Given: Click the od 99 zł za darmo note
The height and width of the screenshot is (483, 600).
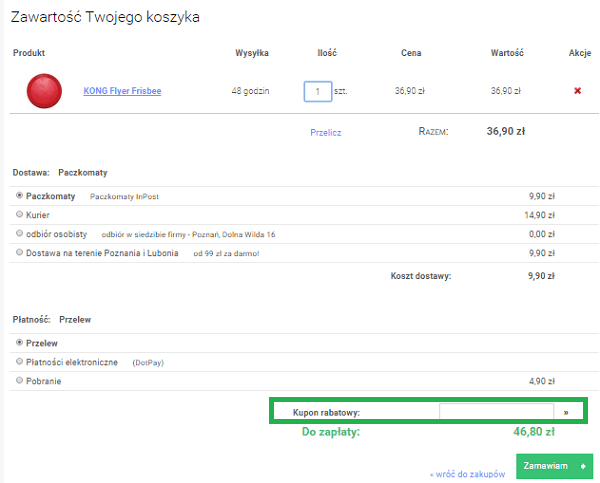Looking at the screenshot, I should [226, 254].
